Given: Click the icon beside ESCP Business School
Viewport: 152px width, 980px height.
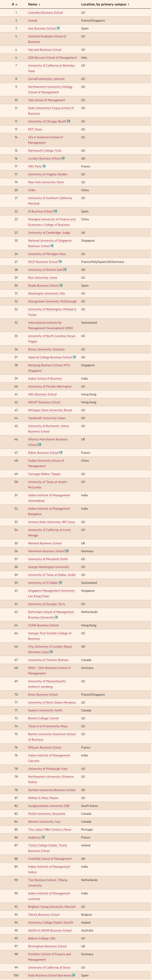Looking at the screenshot, I should [x=60, y=262].
